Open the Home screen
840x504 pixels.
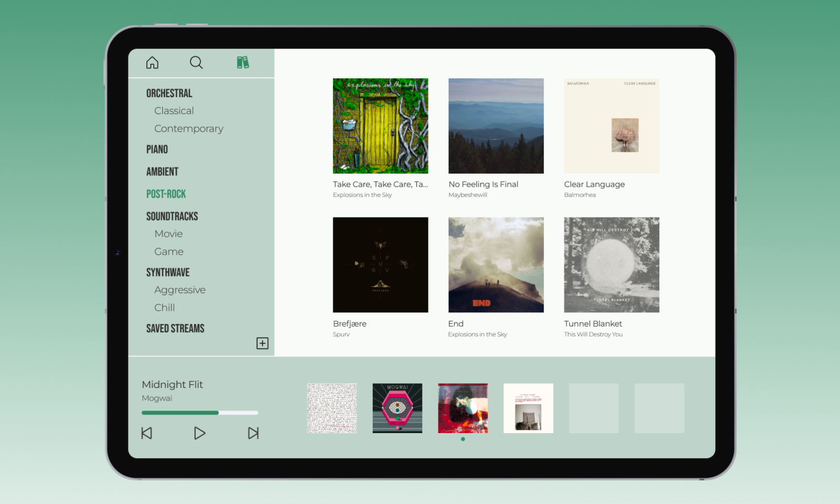152,62
